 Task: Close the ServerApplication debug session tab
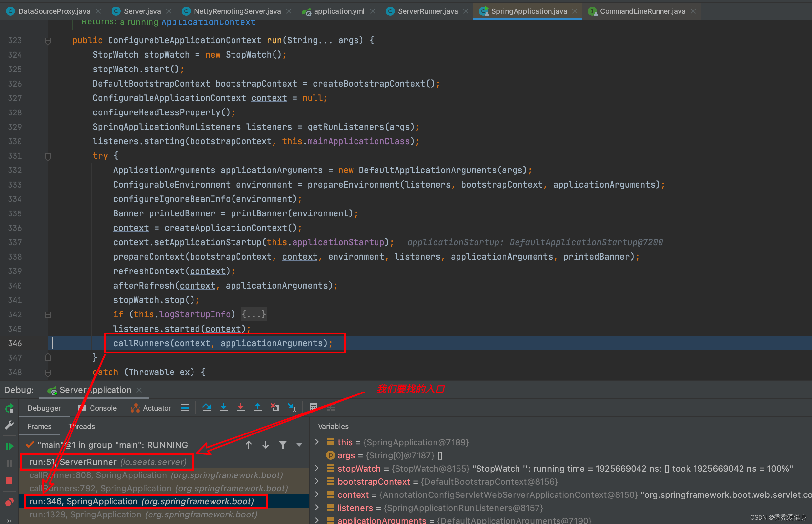tap(139, 390)
